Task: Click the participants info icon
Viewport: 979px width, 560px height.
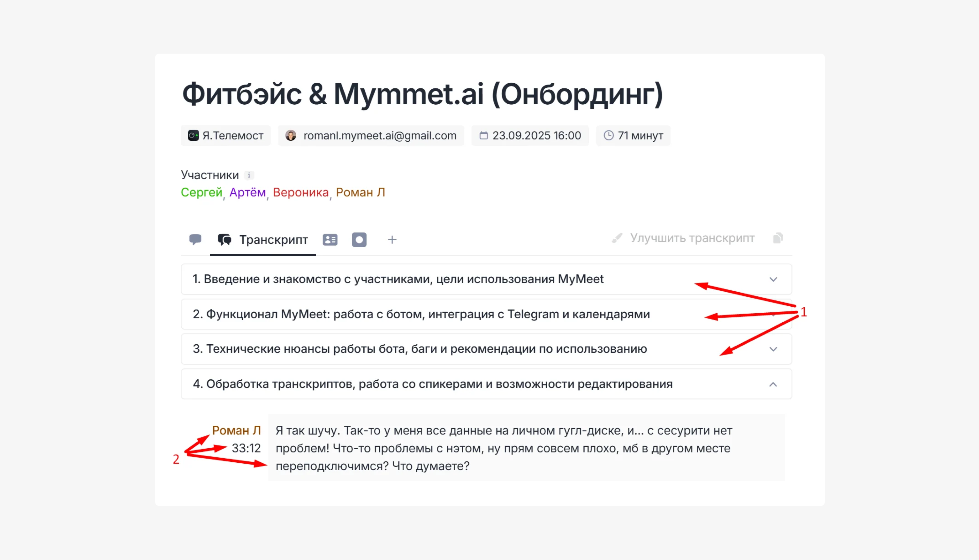Action: pyautogui.click(x=249, y=175)
